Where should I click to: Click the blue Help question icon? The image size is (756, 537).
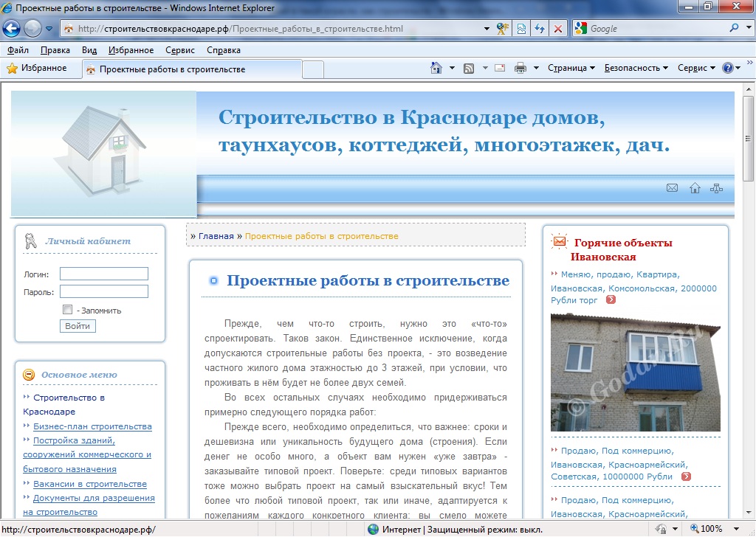click(x=727, y=68)
